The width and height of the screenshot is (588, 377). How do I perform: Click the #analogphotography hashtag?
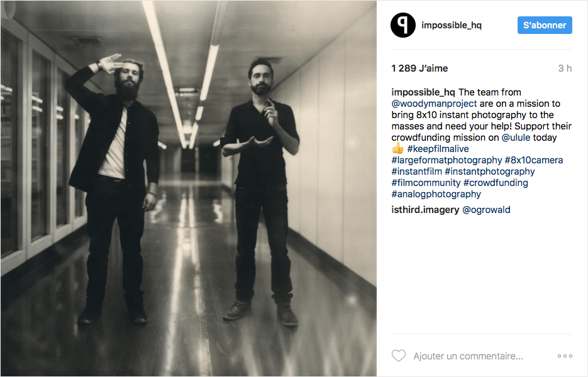[x=436, y=194]
